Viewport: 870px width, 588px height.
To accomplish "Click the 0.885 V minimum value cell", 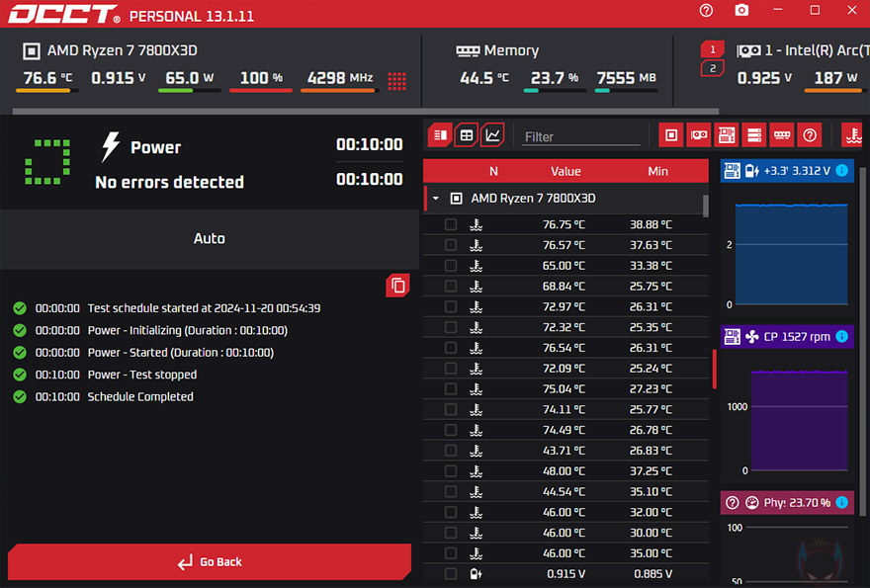I will point(652,573).
